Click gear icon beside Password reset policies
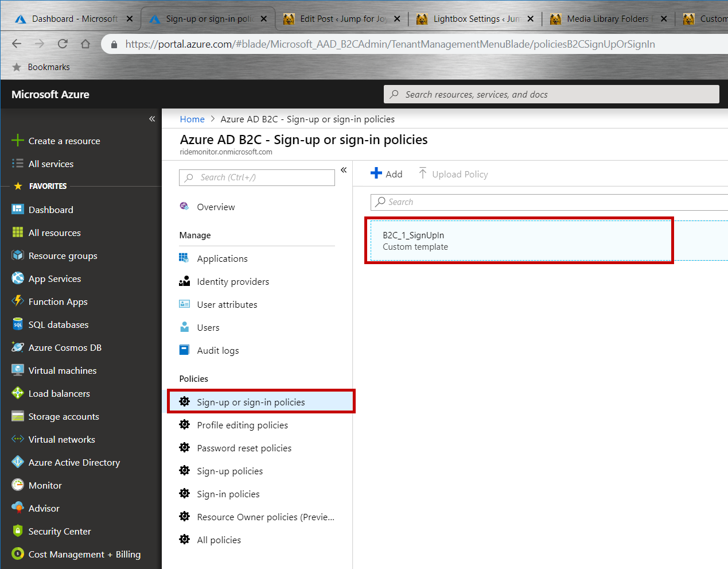This screenshot has width=728, height=569. (184, 447)
